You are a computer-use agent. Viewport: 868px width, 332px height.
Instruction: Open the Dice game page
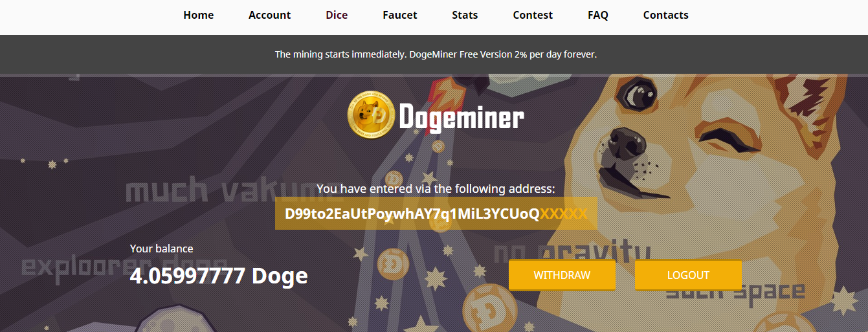(x=337, y=15)
